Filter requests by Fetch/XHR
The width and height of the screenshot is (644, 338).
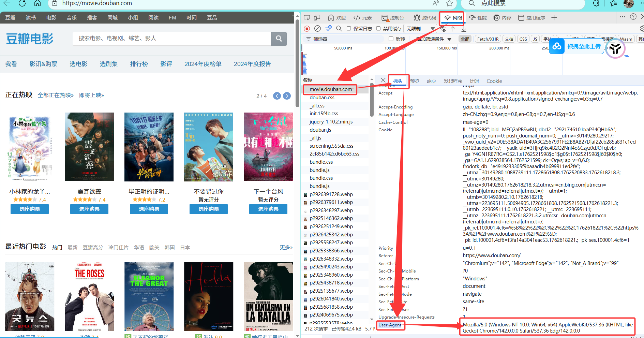click(x=488, y=39)
